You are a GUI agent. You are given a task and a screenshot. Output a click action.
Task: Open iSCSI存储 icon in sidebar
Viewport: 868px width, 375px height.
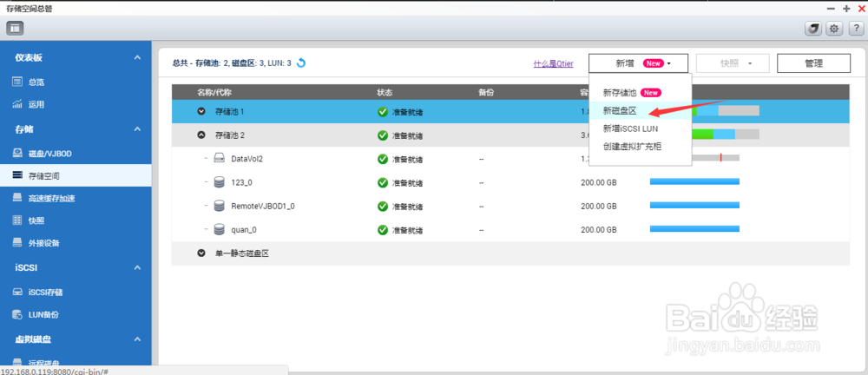tap(17, 292)
